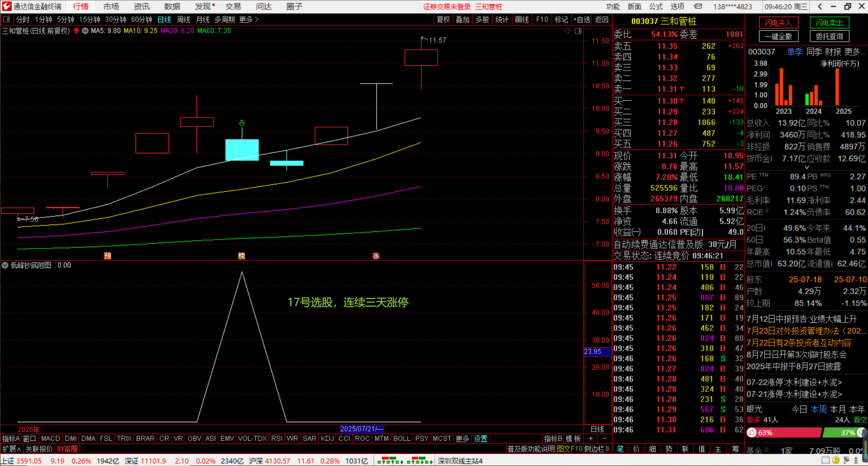Expand financial data with small down chevron

pyautogui.click(x=807, y=167)
